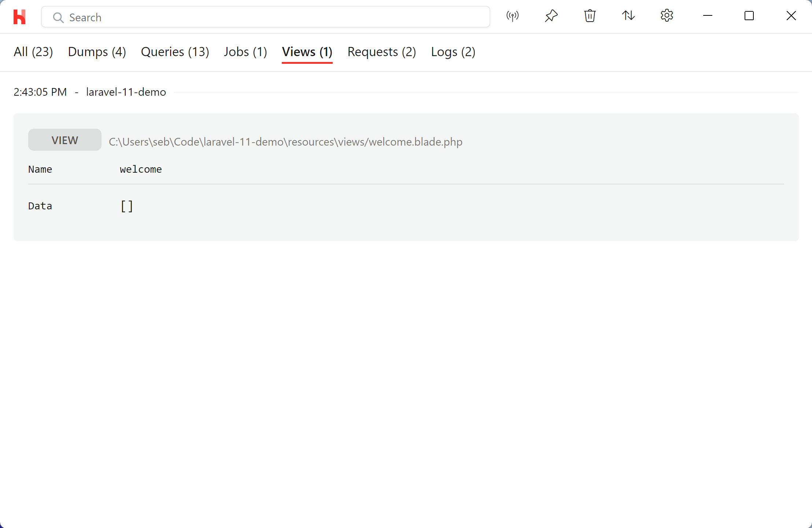Pin the window on top
The height and width of the screenshot is (528, 812).
551,16
